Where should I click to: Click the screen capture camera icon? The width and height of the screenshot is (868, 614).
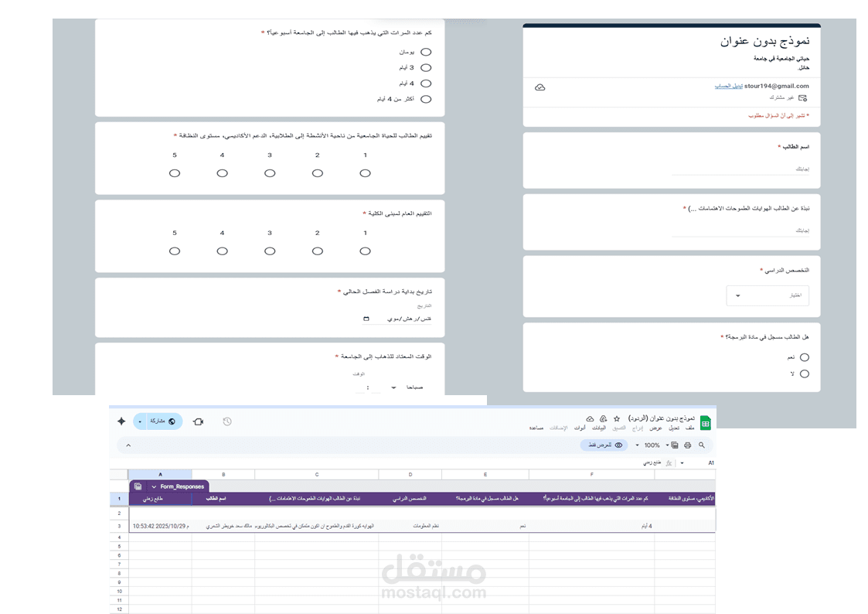198,421
